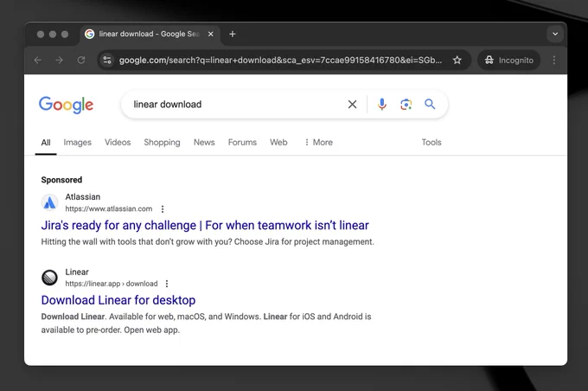Viewport: 588px width, 391px height.
Task: Open the Linear site name link
Action: point(77,272)
